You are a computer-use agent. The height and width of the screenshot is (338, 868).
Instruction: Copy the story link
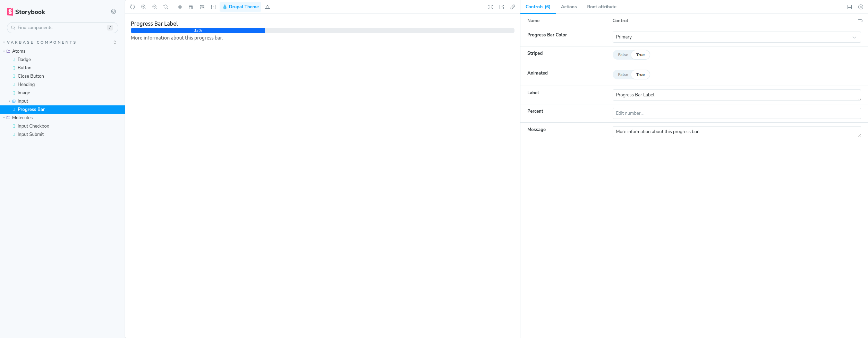[513, 7]
